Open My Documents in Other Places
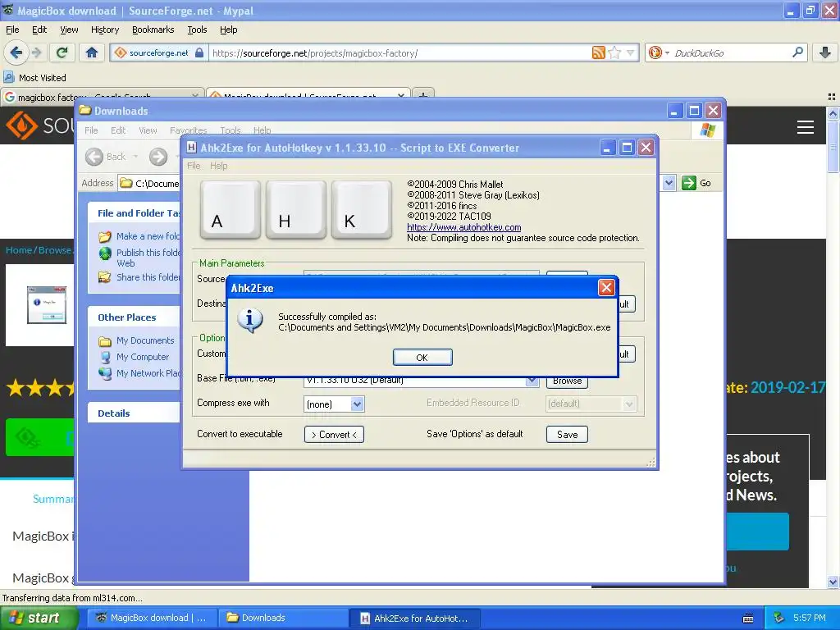Viewport: 840px width, 630px height. [137, 340]
